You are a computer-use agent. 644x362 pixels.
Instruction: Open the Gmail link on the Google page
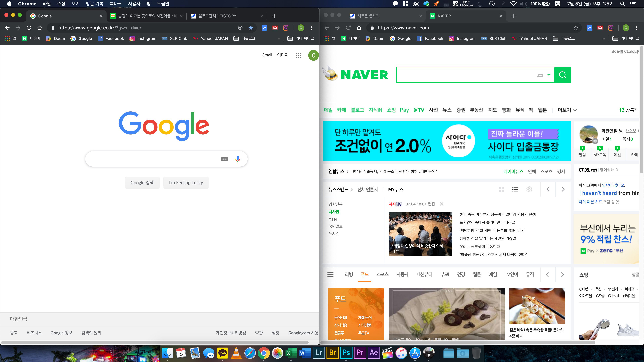click(x=266, y=55)
